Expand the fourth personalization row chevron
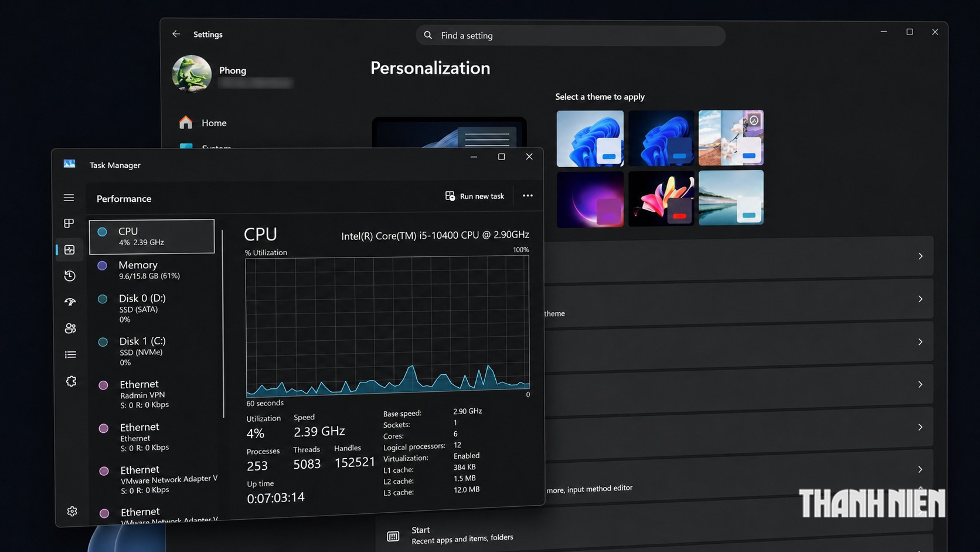The width and height of the screenshot is (980, 552). click(x=920, y=385)
